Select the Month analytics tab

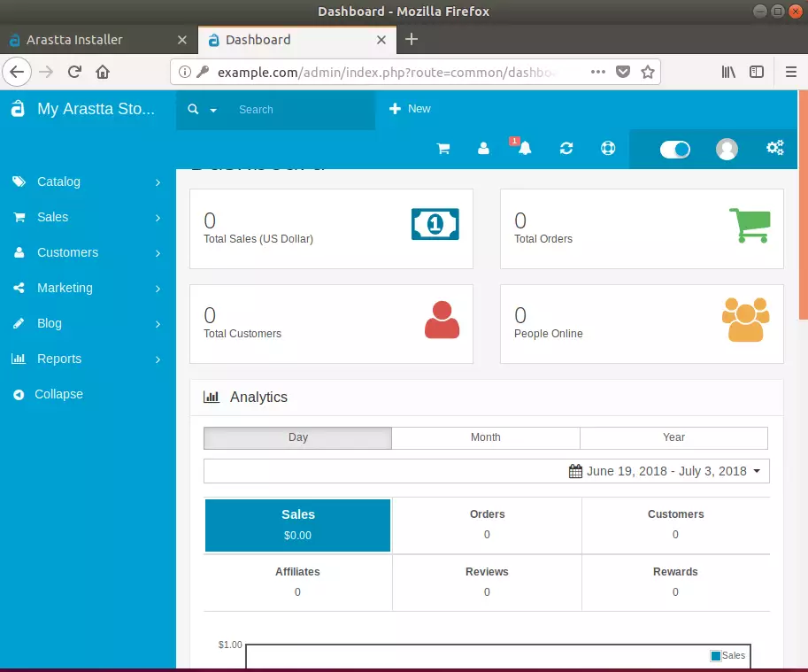click(x=486, y=437)
